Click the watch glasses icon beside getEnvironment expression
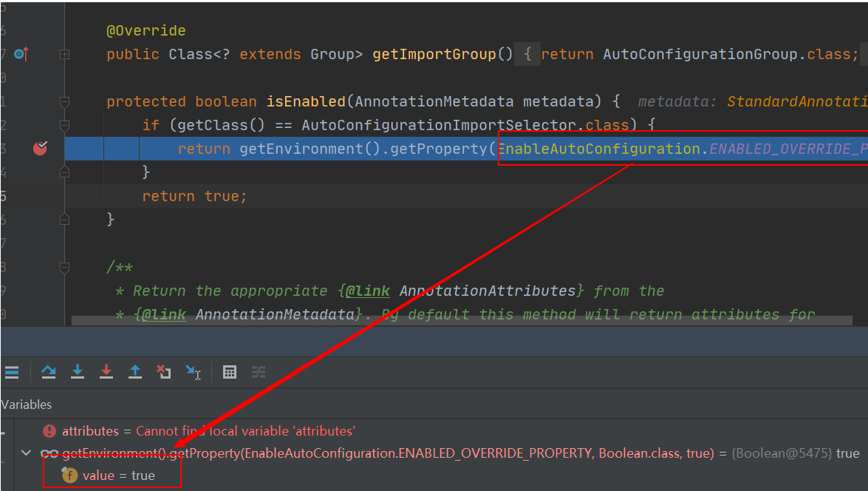868x491 pixels. (x=49, y=454)
